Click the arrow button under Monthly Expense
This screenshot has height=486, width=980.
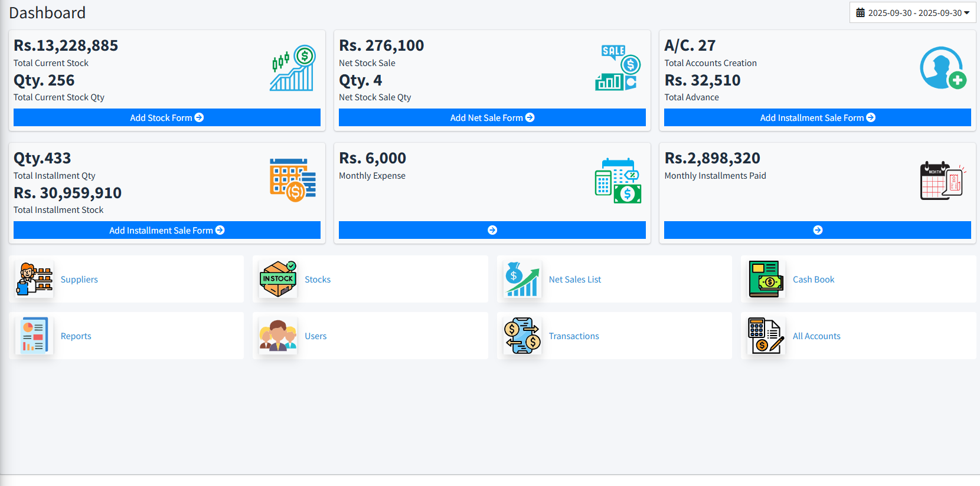[492, 230]
